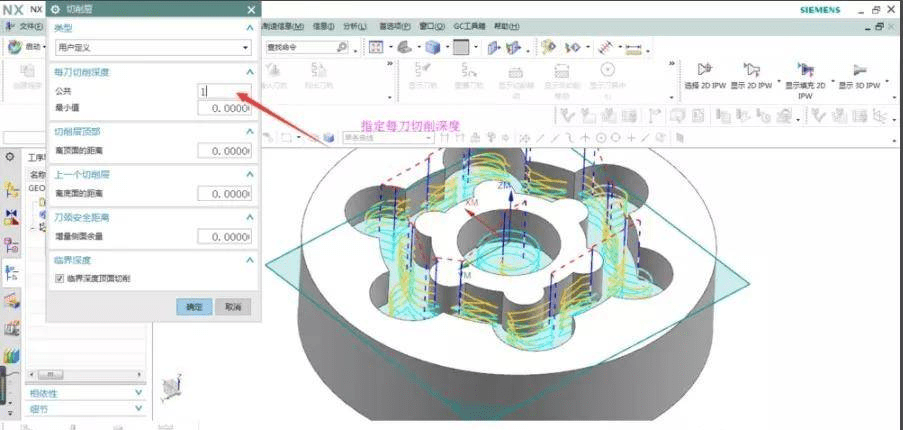Open the 用户定义 type dropdown
This screenshot has height=430, width=903.
pos(153,48)
